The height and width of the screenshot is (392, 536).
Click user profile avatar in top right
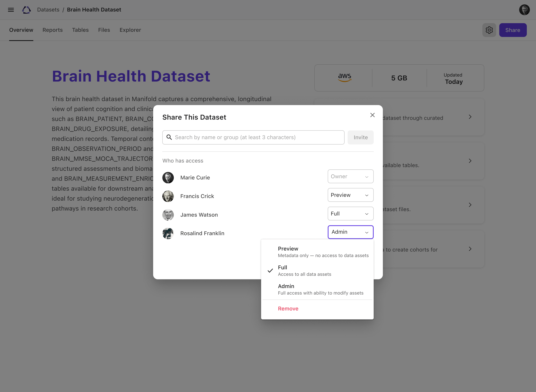click(524, 10)
